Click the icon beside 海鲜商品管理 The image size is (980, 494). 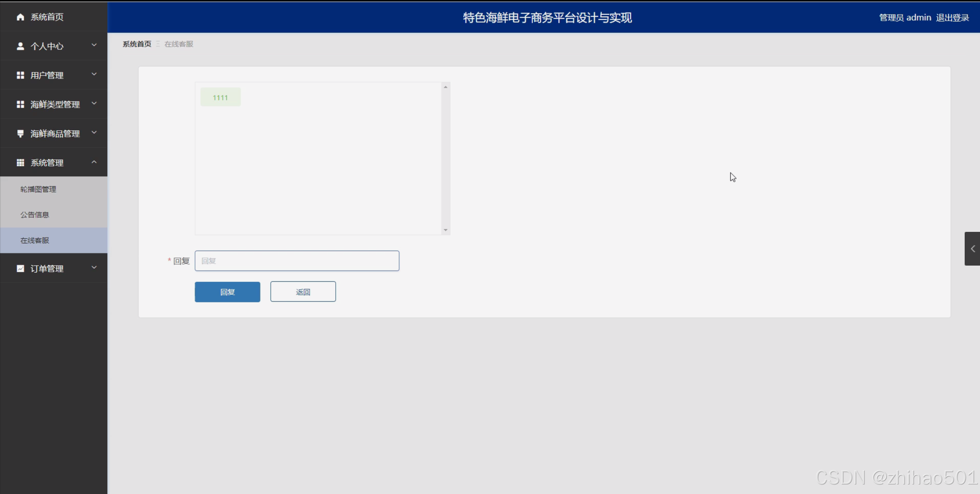click(20, 134)
